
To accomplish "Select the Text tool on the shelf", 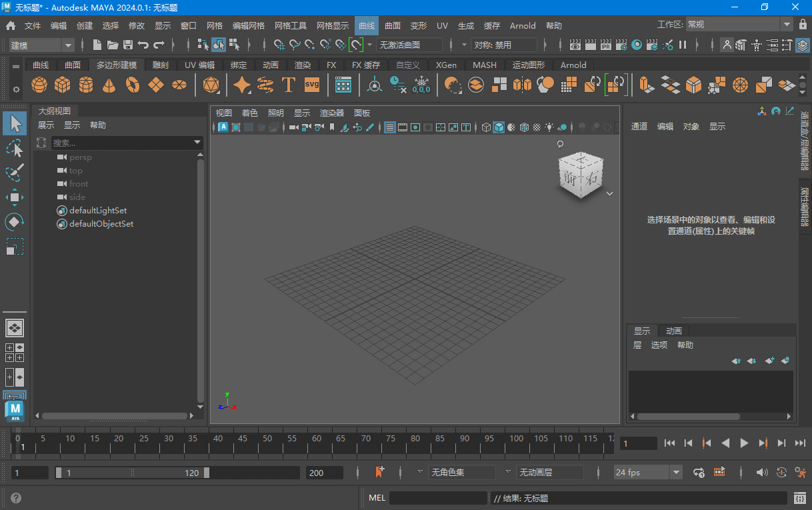I will (289, 85).
